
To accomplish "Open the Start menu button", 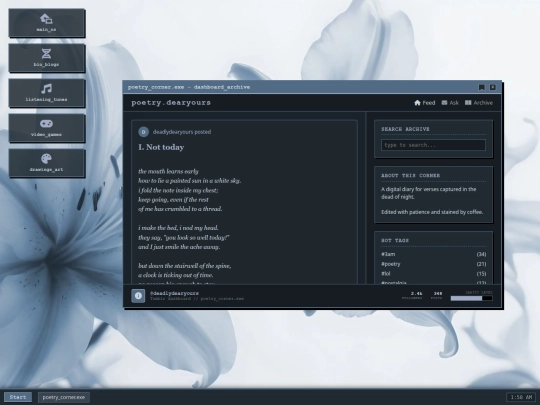I will [x=18, y=397].
